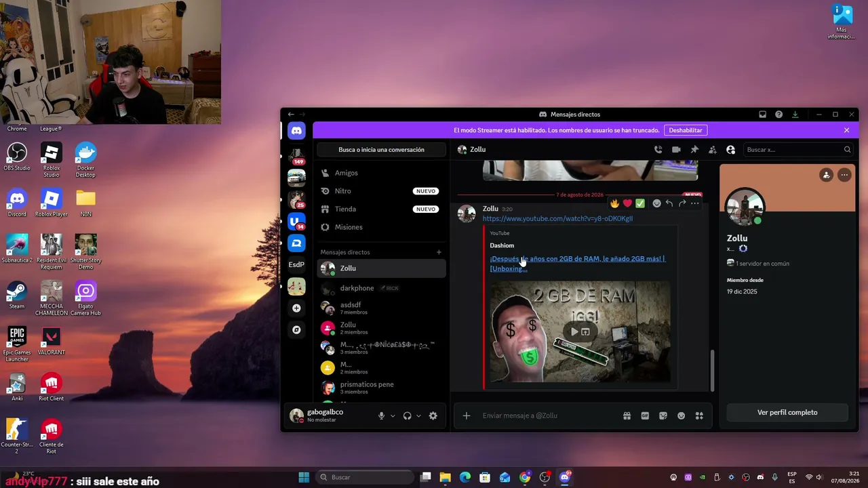868x488 pixels.
Task: Focus the Buscar search field in Discord
Action: tap(797, 150)
